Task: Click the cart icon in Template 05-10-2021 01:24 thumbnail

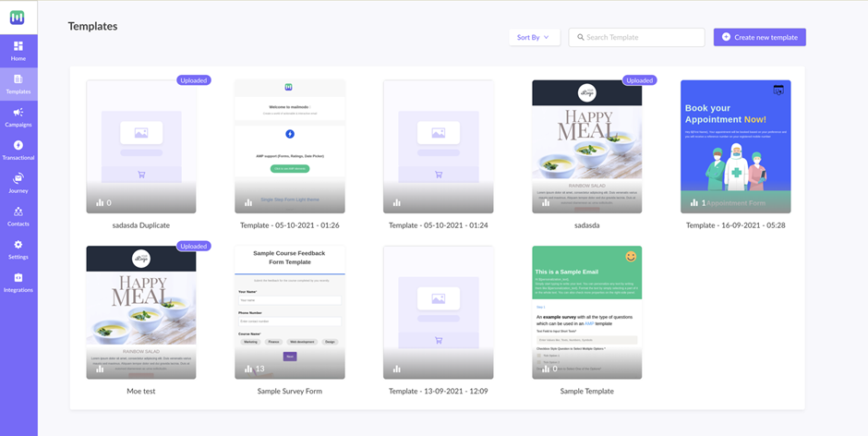Action: click(x=439, y=175)
